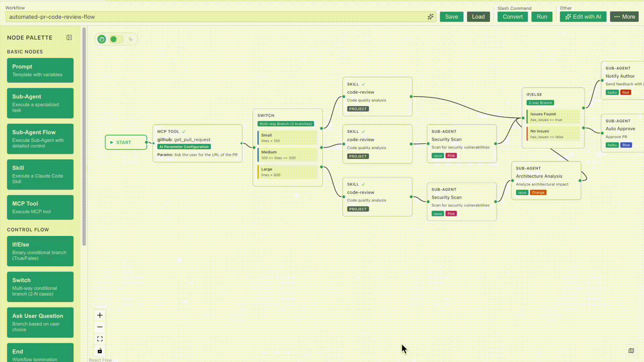Select the pan hand tool icon
644x362 pixels.
pos(102,39)
